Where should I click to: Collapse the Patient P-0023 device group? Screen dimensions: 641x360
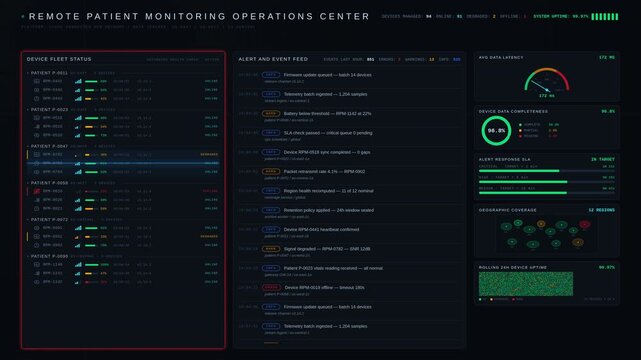point(28,110)
